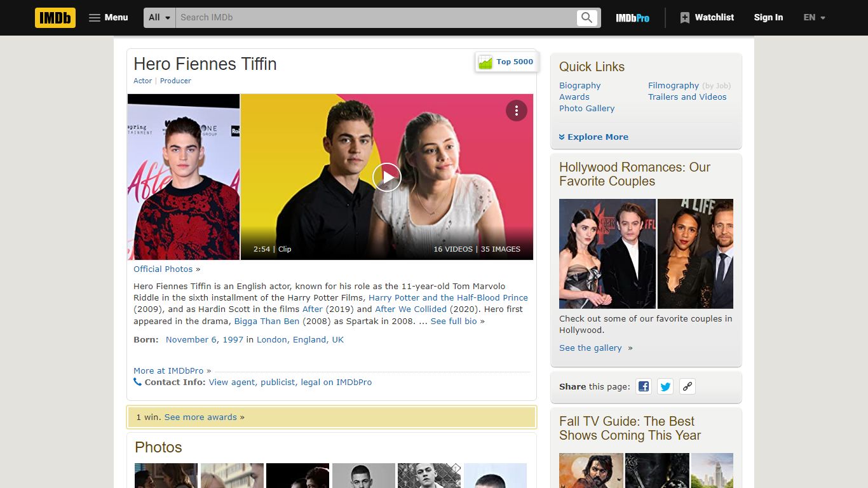Screen dimensions: 868x488
Task: Click the Producer job link
Action: (x=175, y=81)
